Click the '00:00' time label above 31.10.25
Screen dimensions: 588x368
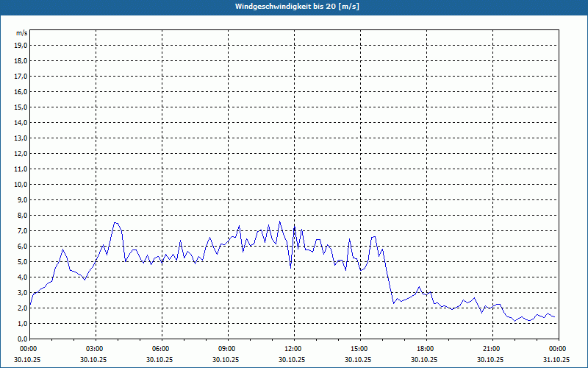pos(557,349)
